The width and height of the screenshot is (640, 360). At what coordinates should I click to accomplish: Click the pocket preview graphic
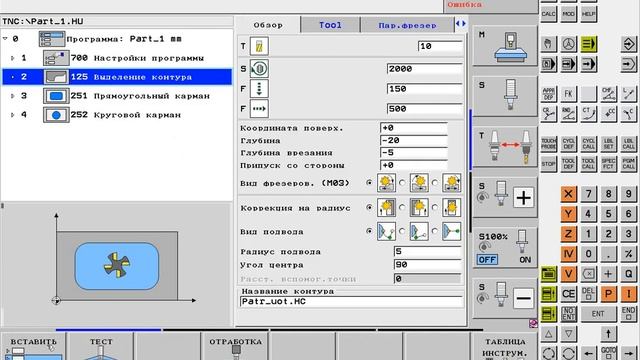click(117, 265)
